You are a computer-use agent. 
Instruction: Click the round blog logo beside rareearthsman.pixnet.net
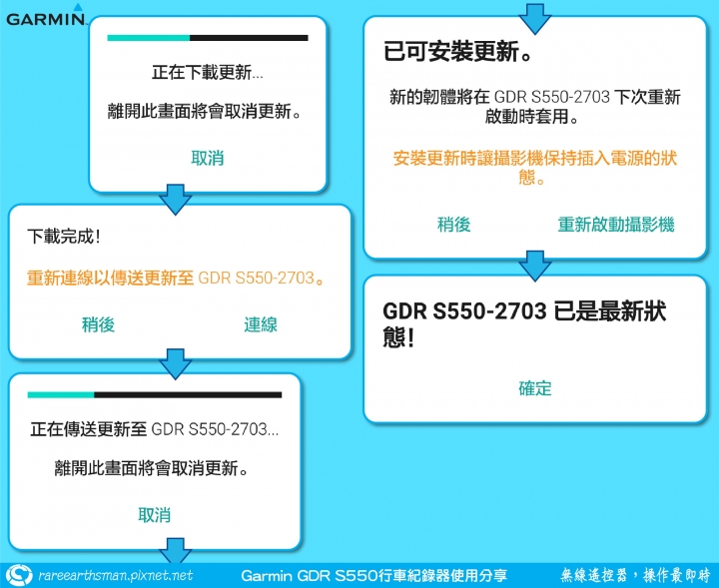(18, 576)
